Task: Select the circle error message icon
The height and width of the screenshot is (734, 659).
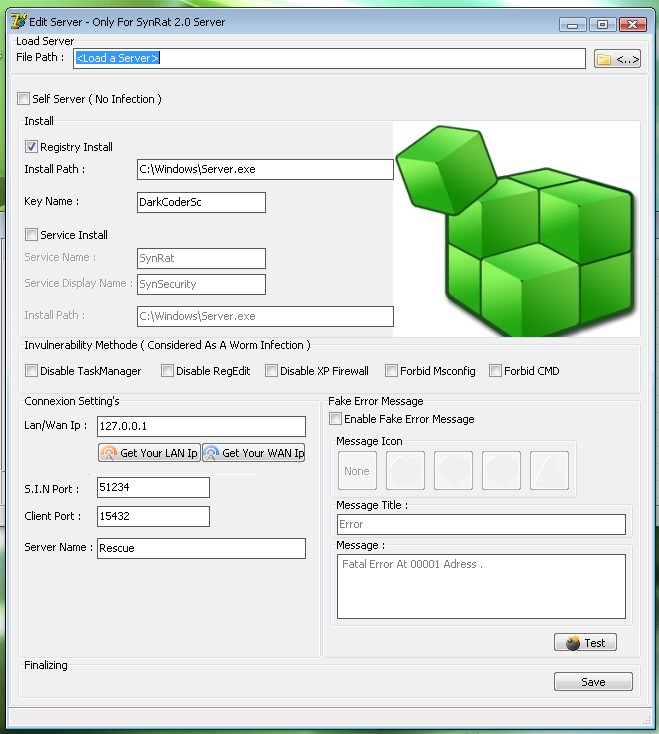Action: click(x=405, y=470)
